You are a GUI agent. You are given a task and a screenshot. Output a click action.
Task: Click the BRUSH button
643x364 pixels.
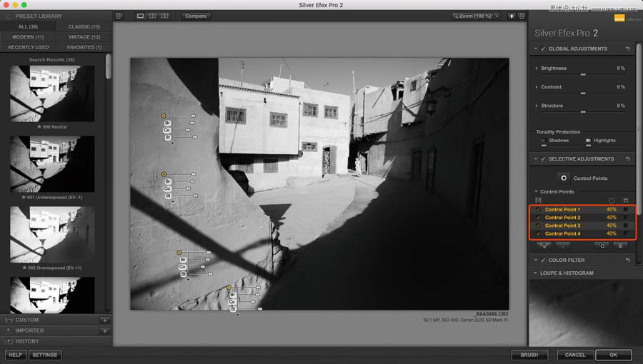pyautogui.click(x=529, y=355)
